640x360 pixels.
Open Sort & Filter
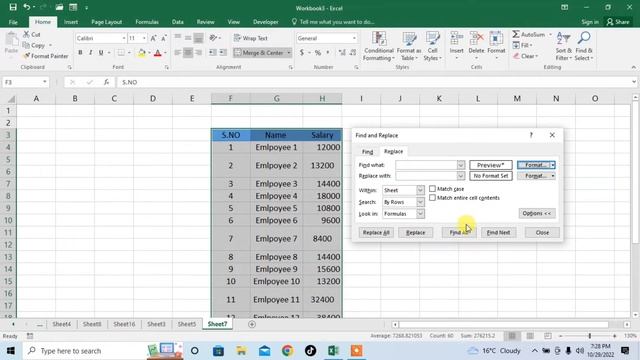click(563, 46)
